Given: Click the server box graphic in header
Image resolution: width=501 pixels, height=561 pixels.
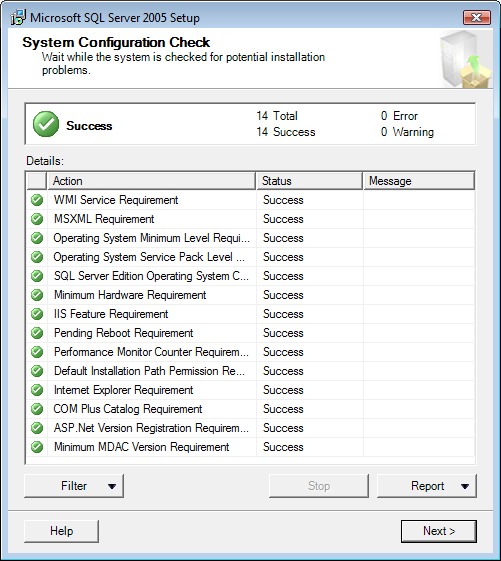Looking at the screenshot, I should pos(465,59).
